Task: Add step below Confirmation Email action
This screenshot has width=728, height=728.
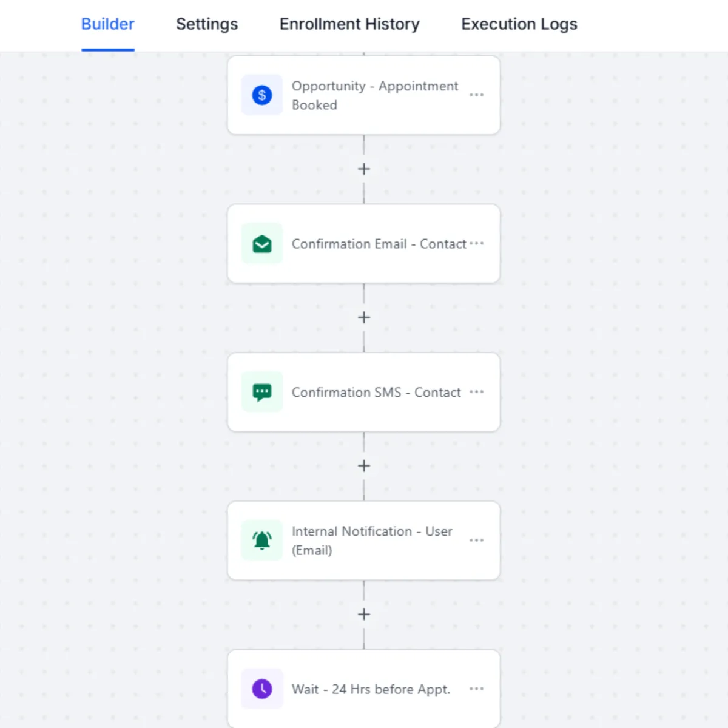Action: point(364,317)
